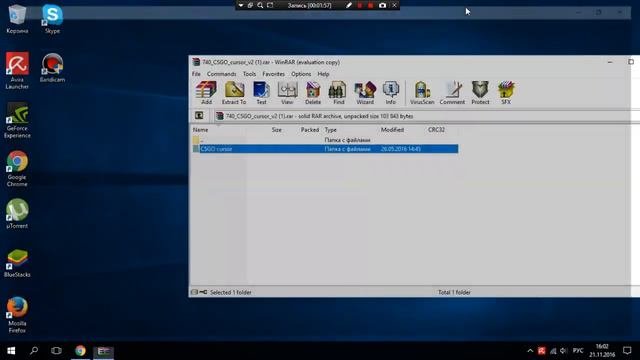Screen dimensions: 640x360
Task: Open the Windows Start menu
Action: pos(11,351)
